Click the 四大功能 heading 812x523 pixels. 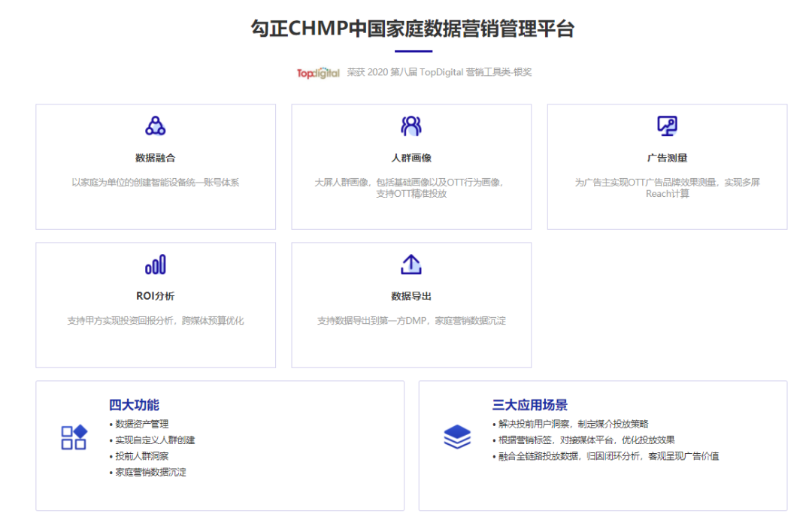click(x=134, y=405)
